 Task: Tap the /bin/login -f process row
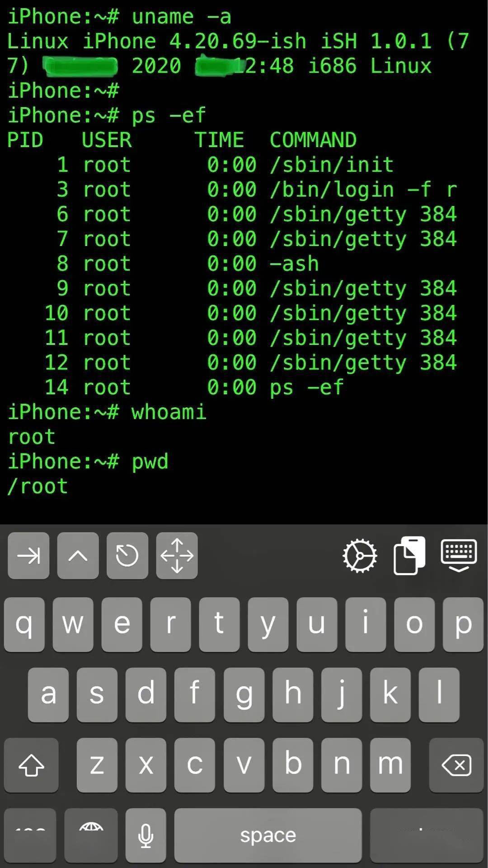click(x=257, y=190)
